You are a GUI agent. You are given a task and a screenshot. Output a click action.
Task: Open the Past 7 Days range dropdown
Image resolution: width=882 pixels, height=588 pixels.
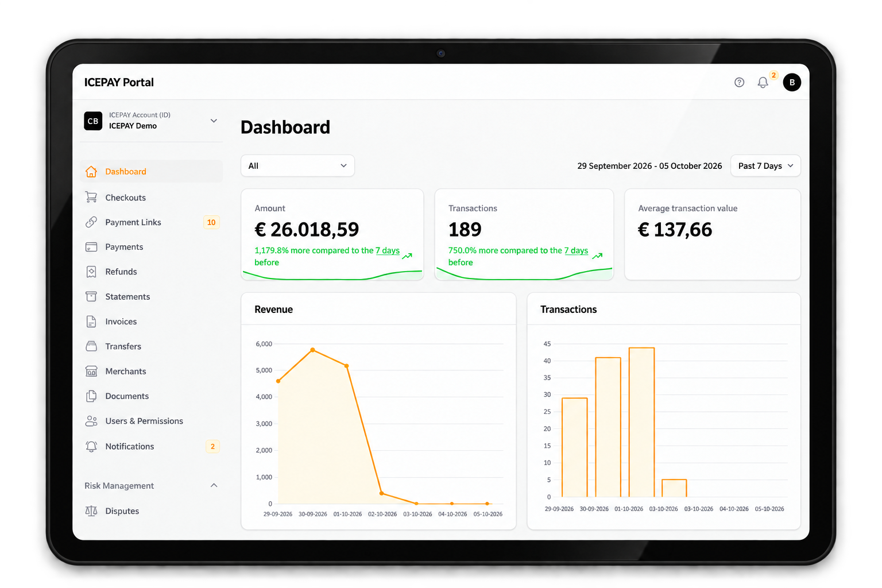pyautogui.click(x=765, y=166)
